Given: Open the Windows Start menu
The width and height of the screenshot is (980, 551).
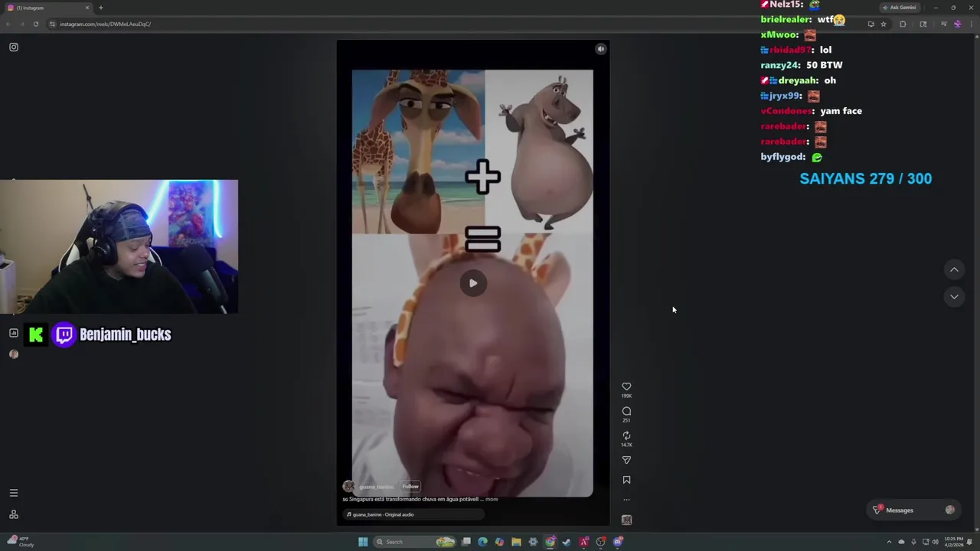Looking at the screenshot, I should click(363, 542).
